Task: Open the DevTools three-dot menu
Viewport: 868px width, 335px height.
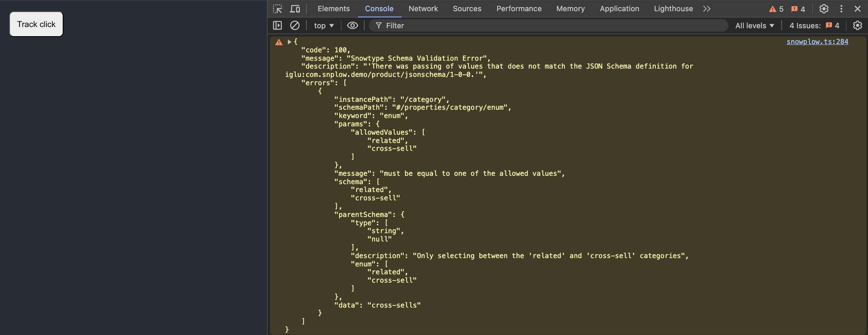Action: 841,9
